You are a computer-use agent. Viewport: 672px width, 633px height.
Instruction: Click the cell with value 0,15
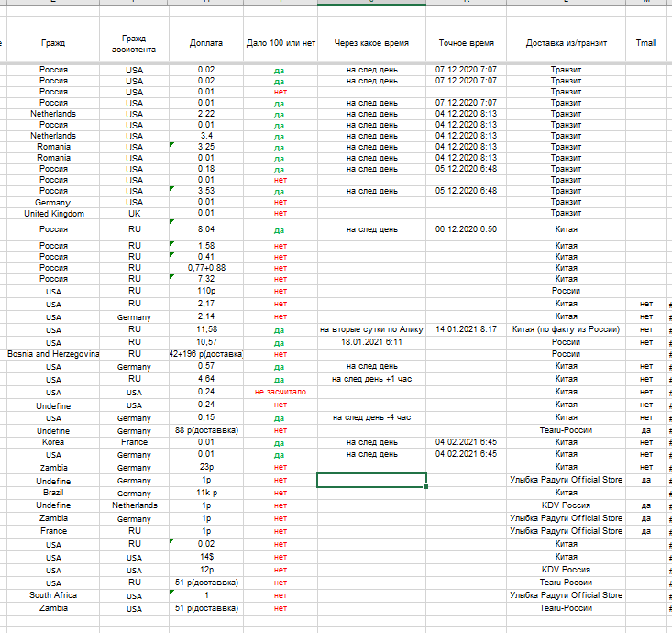(x=206, y=417)
